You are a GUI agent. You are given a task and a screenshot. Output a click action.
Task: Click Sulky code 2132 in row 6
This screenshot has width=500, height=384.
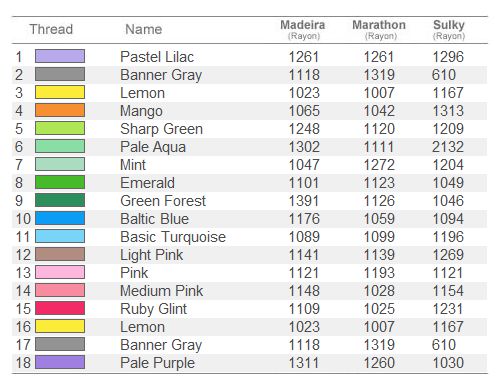pyautogui.click(x=448, y=147)
